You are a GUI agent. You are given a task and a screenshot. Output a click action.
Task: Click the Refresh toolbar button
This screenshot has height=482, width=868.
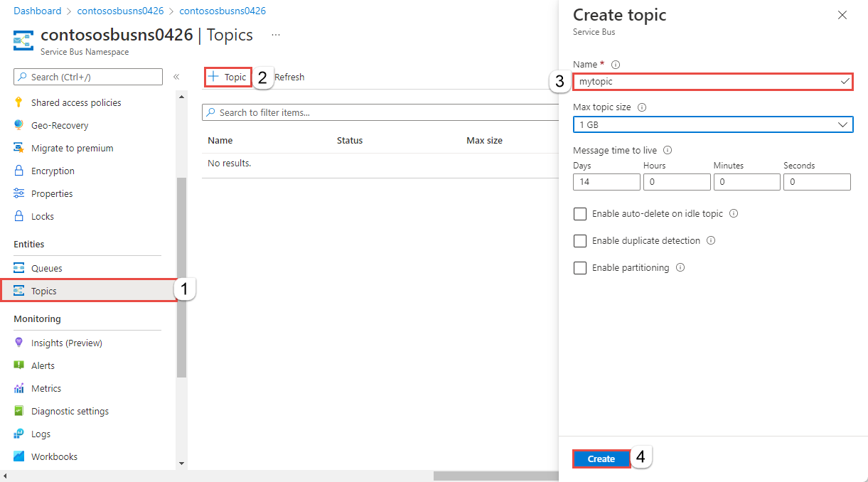289,77
